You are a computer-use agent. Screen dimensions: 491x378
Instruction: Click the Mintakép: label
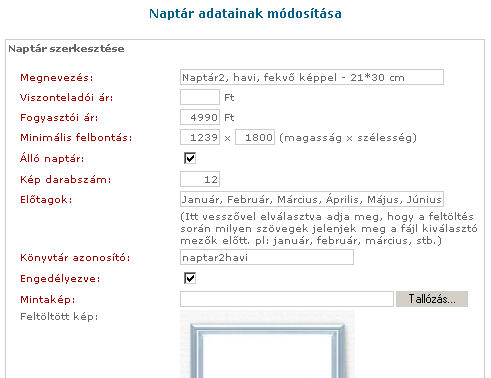[48, 299]
